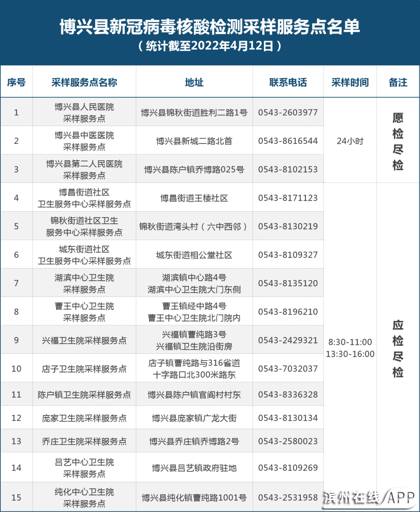Dial phone number 0543-8616544
Image resolution: width=420 pixels, height=512 pixels.
click(x=288, y=141)
